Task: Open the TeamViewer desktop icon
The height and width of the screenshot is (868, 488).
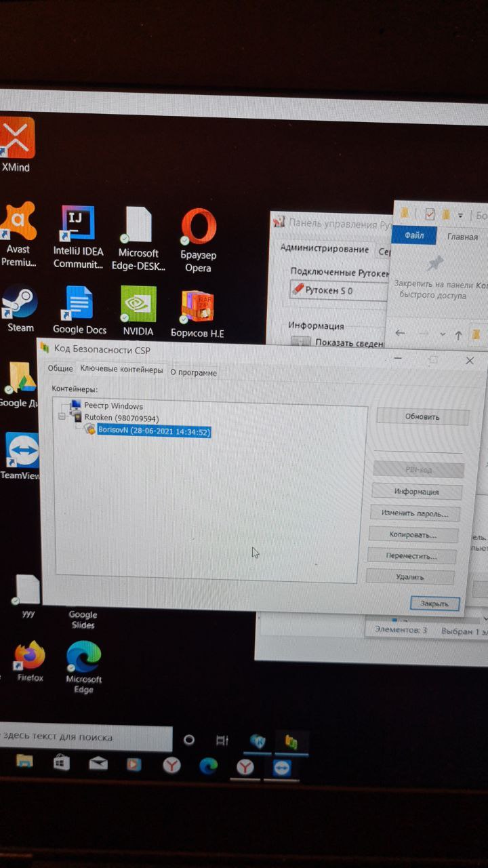Action: [x=20, y=456]
